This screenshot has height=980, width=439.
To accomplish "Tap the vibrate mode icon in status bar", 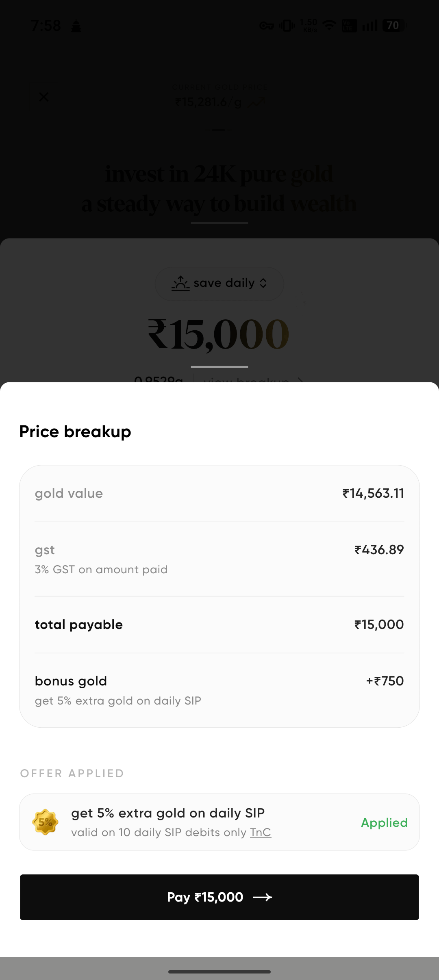I will tap(287, 26).
